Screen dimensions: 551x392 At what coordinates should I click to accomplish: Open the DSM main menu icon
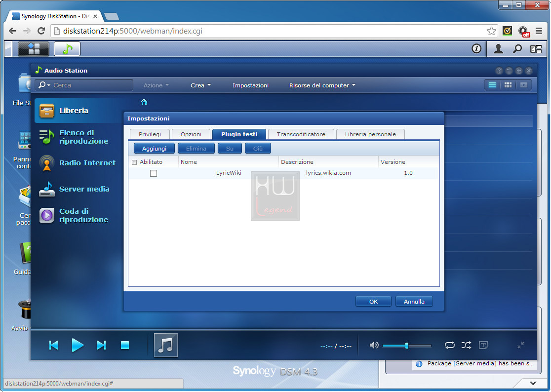34,49
